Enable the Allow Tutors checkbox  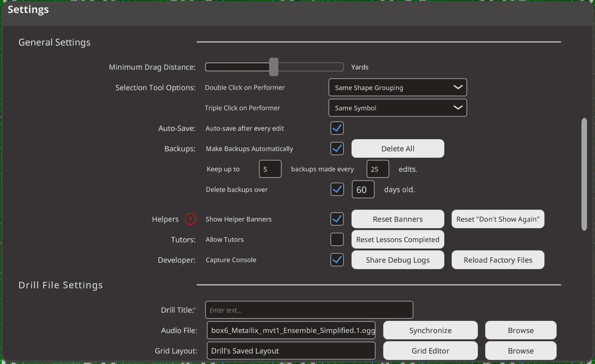[337, 239]
